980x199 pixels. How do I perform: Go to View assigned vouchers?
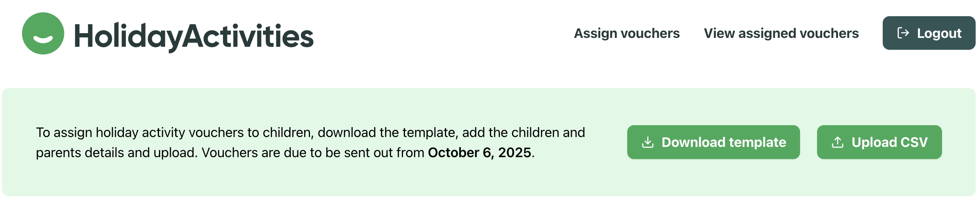[781, 34]
